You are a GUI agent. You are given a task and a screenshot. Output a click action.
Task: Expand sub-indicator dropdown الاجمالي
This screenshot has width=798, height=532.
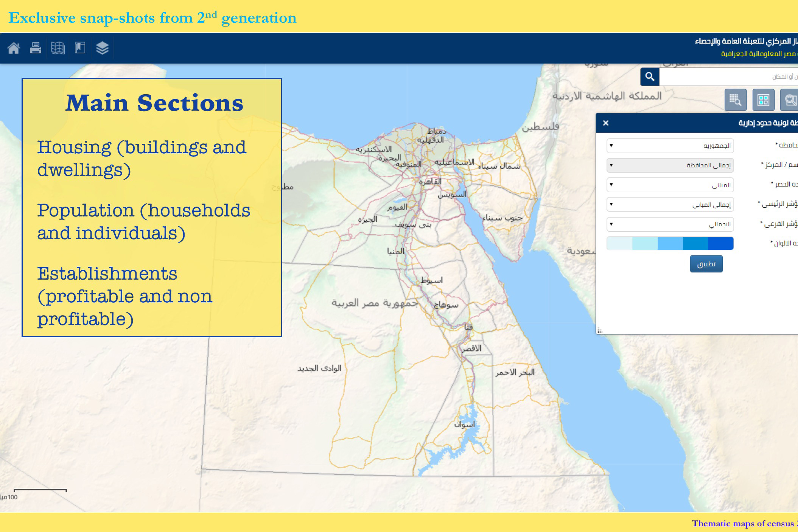tap(670, 224)
